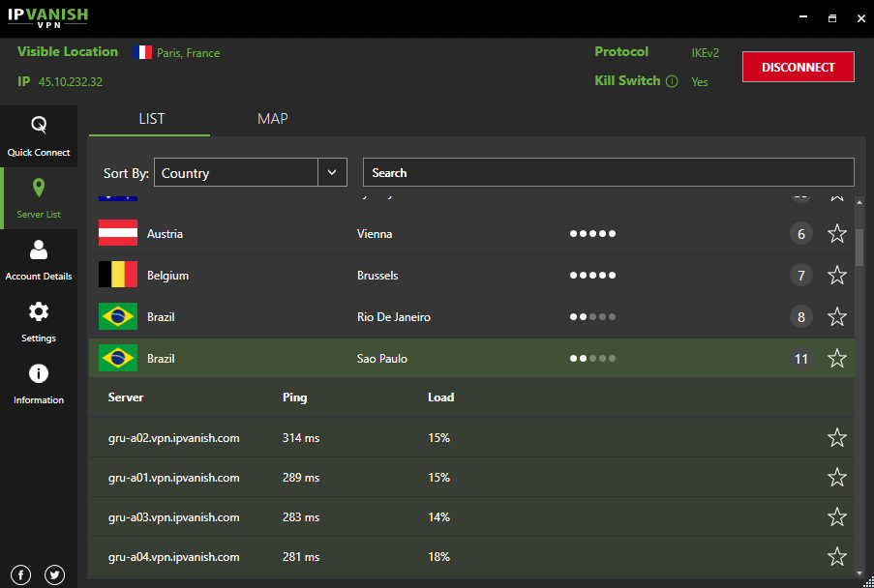Click the Brazil flag for Rio De Janeiro
874x588 pixels.
point(118,317)
